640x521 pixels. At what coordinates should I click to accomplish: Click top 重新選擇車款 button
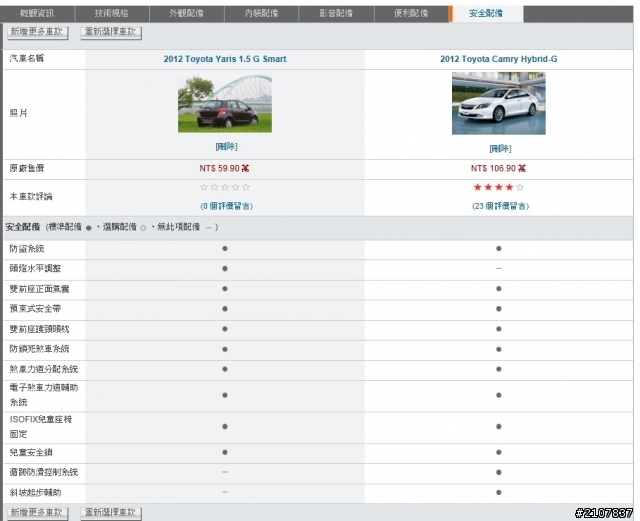point(111,32)
